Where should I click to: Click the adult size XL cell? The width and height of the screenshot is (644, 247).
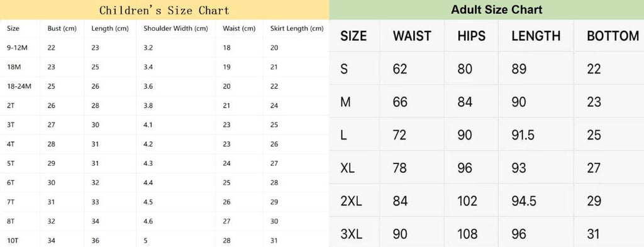tap(347, 168)
